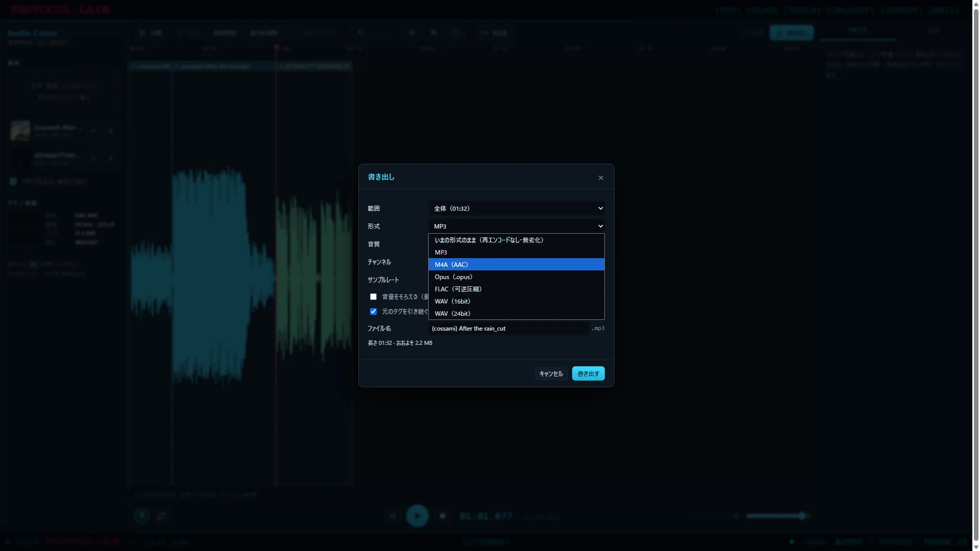This screenshot has width=980, height=551.
Task: Click the stop button in background player
Action: [443, 516]
